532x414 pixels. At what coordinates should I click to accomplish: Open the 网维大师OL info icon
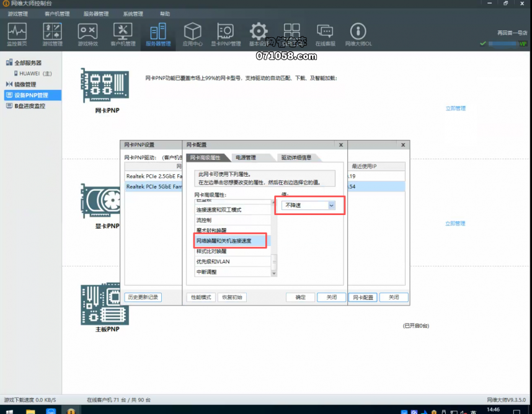pyautogui.click(x=358, y=34)
